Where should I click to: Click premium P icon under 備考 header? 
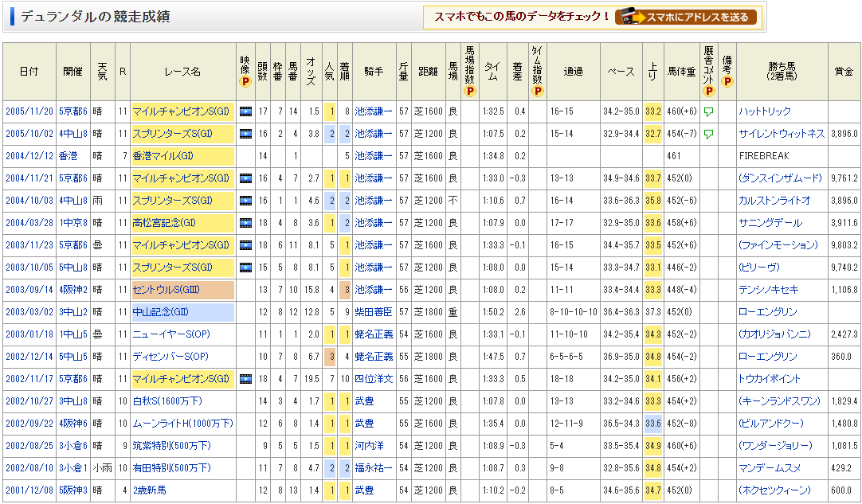click(727, 81)
